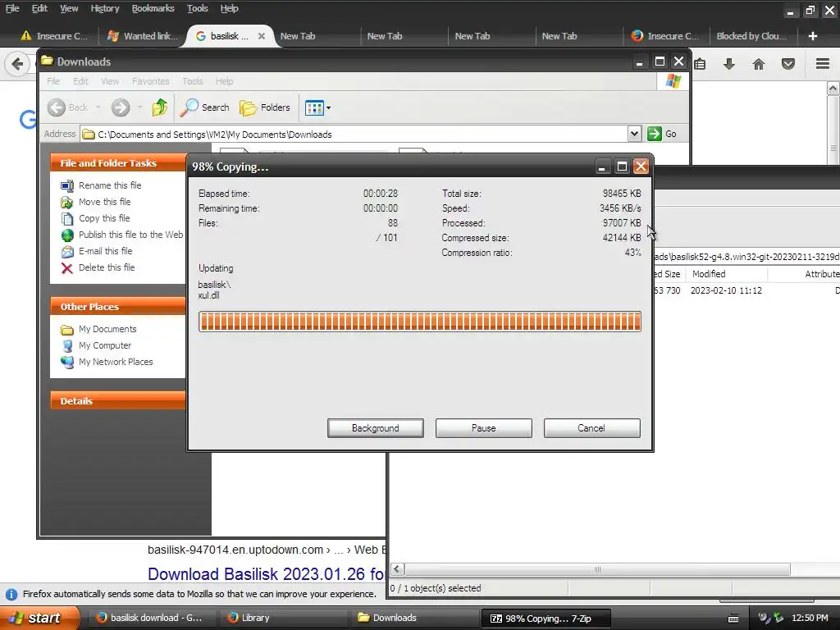Screen dimensions: 840x630
Task: Click Explorer Back button
Action: [67, 107]
